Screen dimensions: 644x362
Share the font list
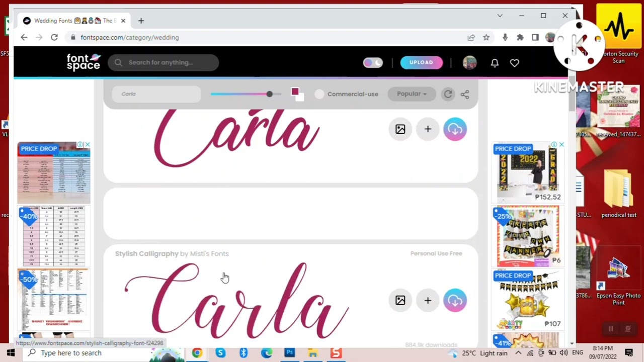point(465,94)
